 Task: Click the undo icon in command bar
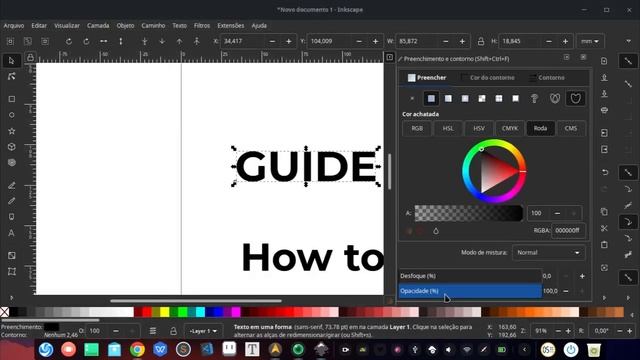point(604,172)
